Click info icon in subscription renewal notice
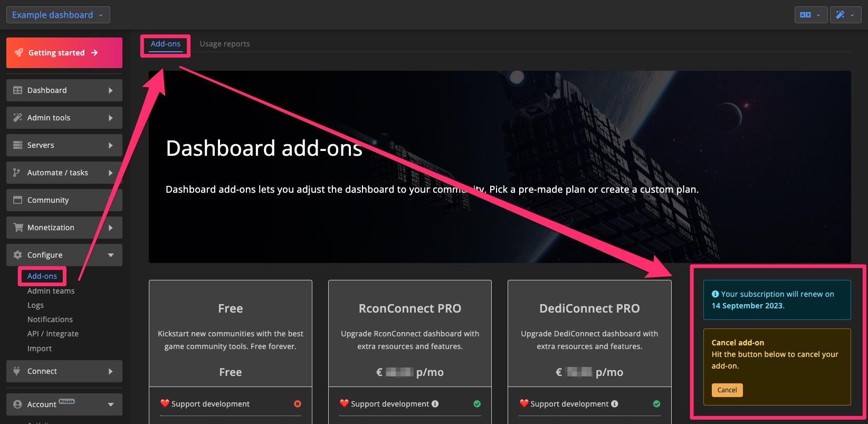Screen dimensions: 868x424 [716, 294]
